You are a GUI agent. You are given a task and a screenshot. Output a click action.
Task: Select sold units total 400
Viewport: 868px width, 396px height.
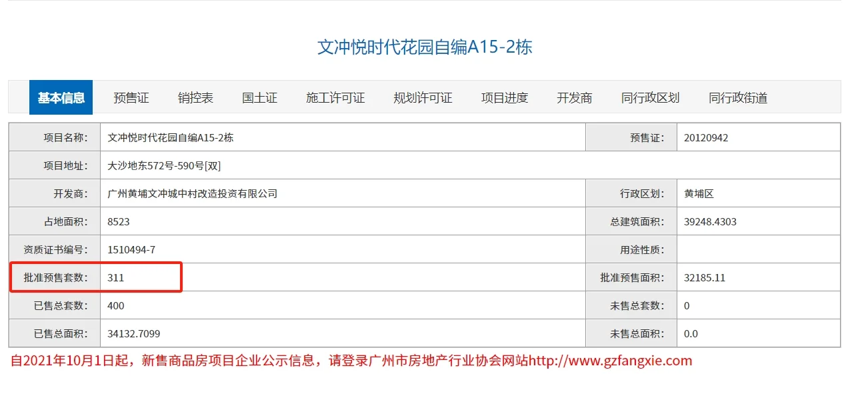pos(116,306)
